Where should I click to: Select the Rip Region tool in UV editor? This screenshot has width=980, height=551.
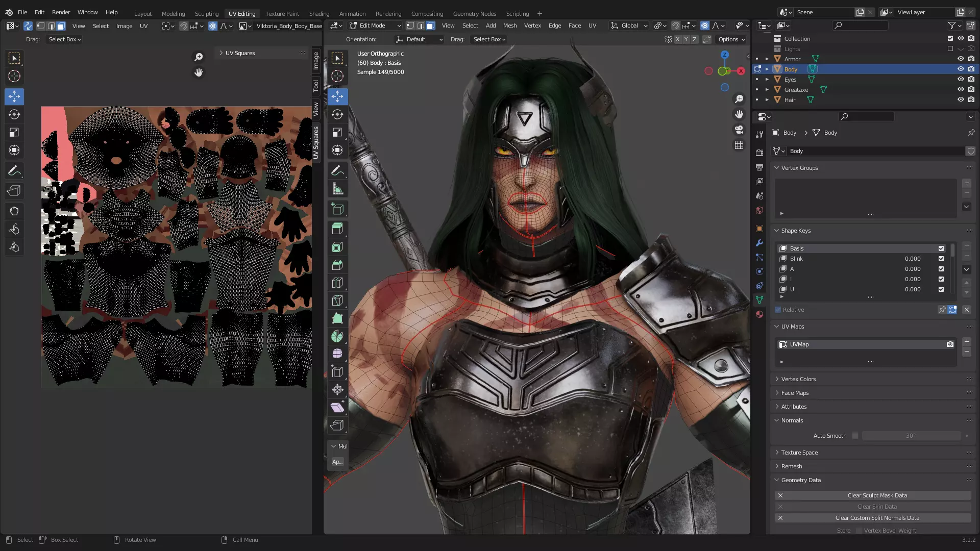(14, 191)
